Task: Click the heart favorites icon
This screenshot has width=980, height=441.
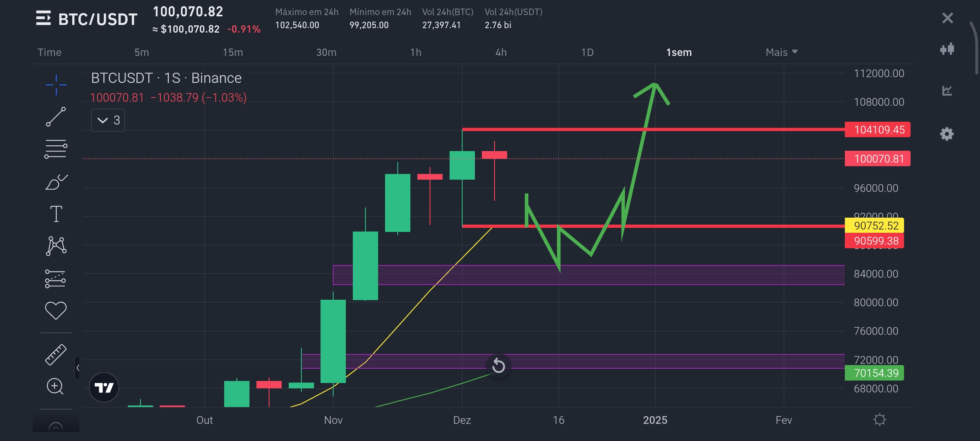Action: 56,310
